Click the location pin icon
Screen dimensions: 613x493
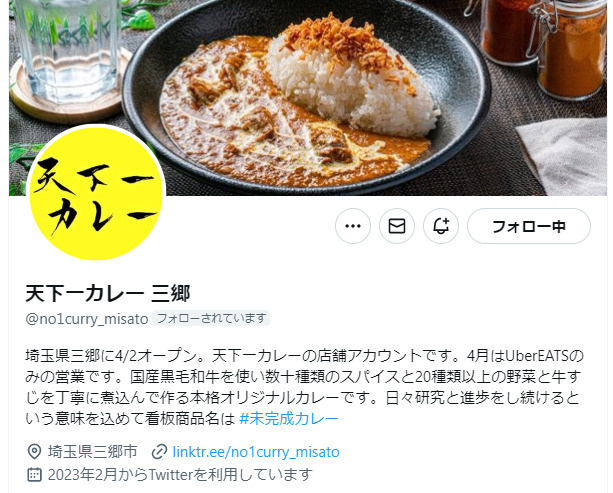(34, 452)
